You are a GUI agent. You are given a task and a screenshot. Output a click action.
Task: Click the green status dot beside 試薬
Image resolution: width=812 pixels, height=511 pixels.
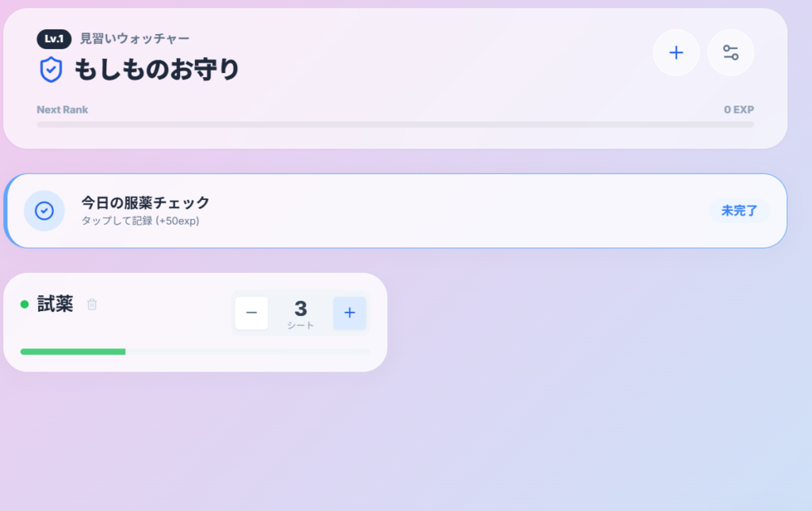[x=25, y=304]
